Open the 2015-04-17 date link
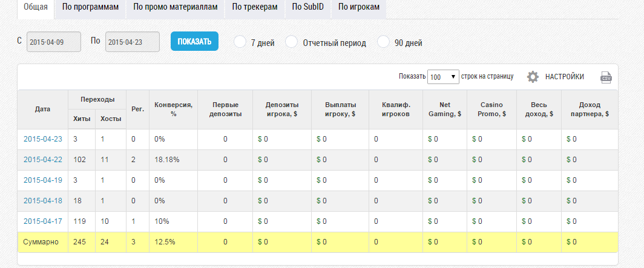Screen dimensions: 644x268 (43, 221)
